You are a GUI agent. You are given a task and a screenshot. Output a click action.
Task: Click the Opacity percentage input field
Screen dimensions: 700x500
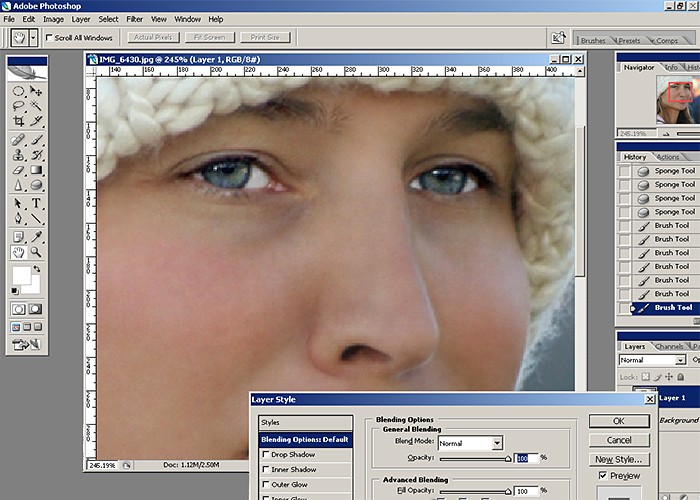tap(526, 458)
